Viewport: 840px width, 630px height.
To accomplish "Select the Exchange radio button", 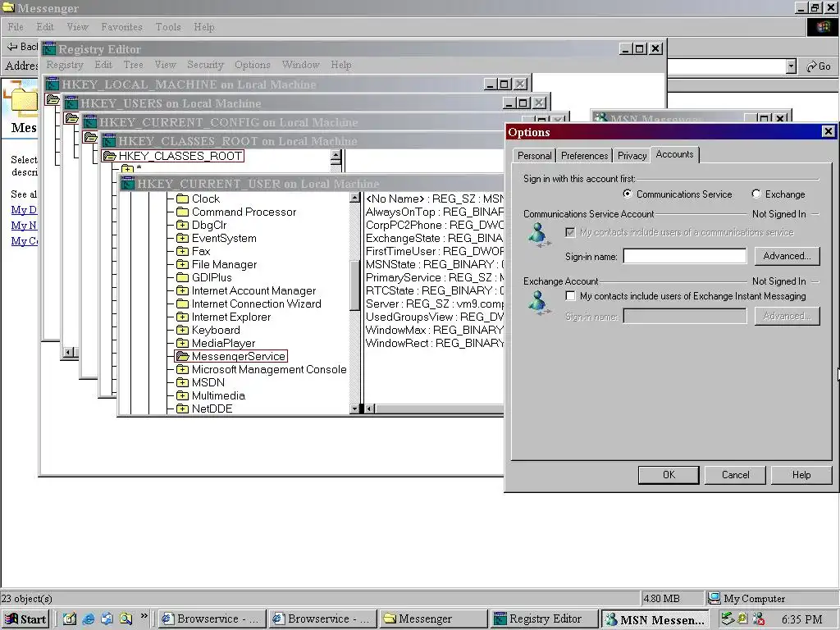I will click(x=756, y=194).
